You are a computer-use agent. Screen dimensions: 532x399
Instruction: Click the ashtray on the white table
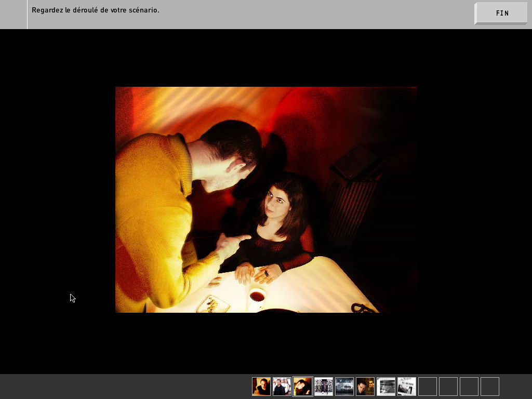[212, 304]
